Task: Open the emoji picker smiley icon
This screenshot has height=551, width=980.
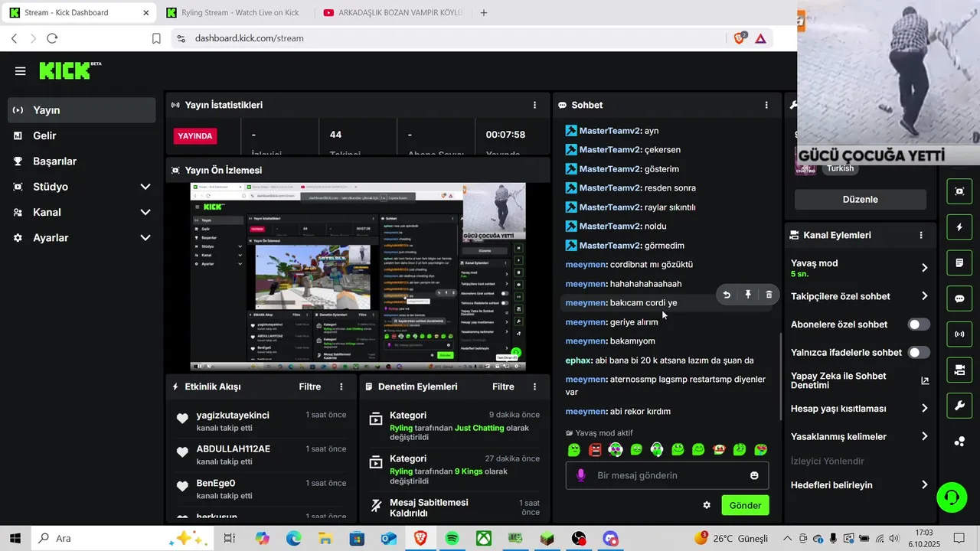Action: 754,475
